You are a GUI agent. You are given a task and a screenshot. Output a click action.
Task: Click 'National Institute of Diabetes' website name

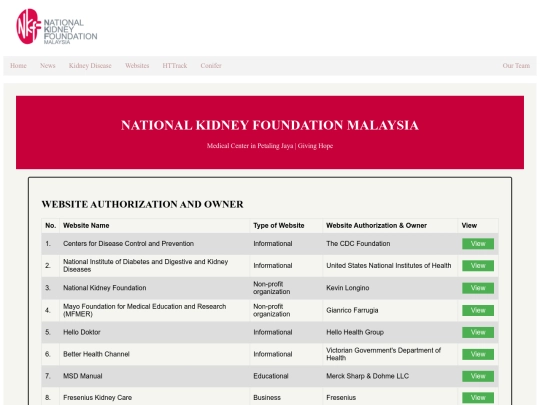[145, 266]
